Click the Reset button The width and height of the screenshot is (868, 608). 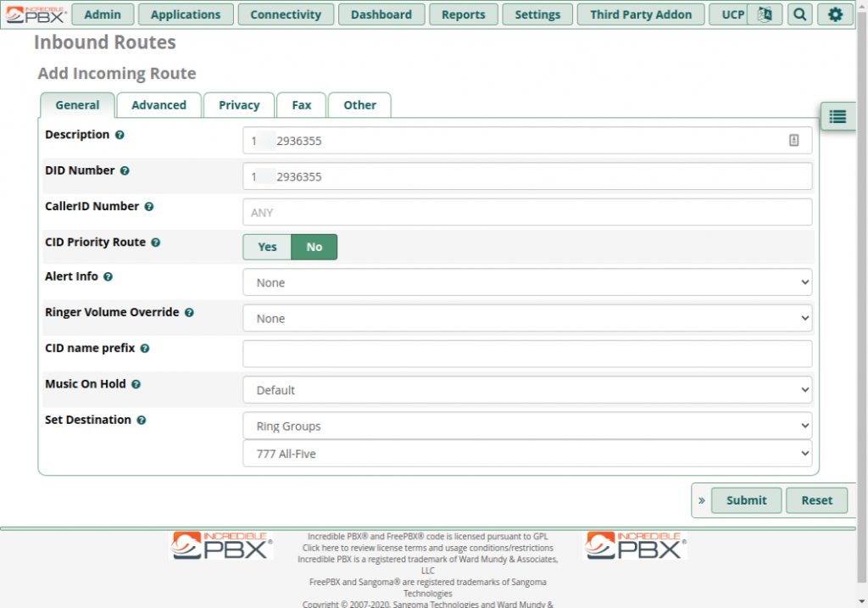pyautogui.click(x=816, y=500)
